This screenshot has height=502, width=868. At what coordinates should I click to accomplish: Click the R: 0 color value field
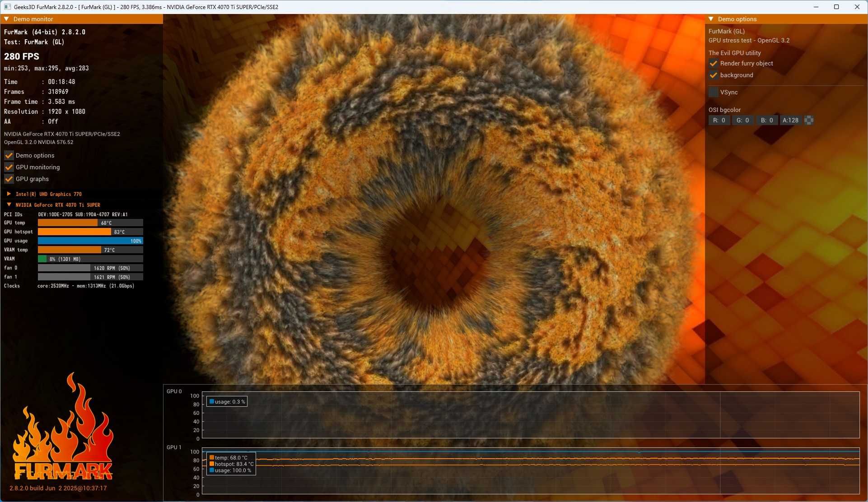(719, 120)
